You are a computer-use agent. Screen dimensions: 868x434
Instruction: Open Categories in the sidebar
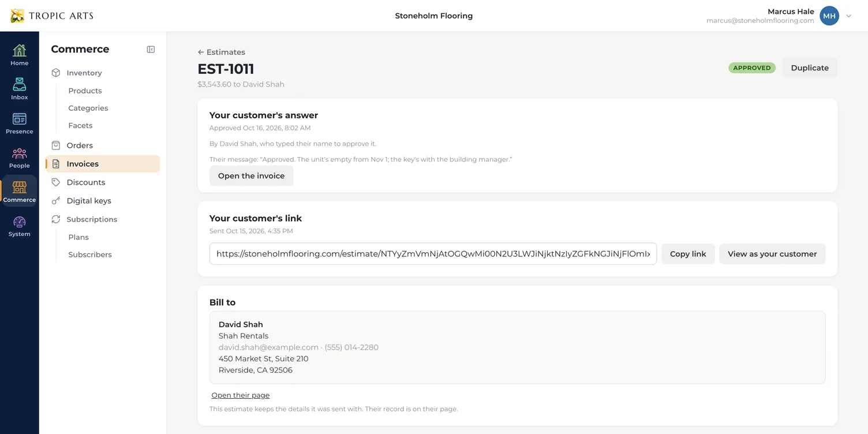click(x=88, y=108)
